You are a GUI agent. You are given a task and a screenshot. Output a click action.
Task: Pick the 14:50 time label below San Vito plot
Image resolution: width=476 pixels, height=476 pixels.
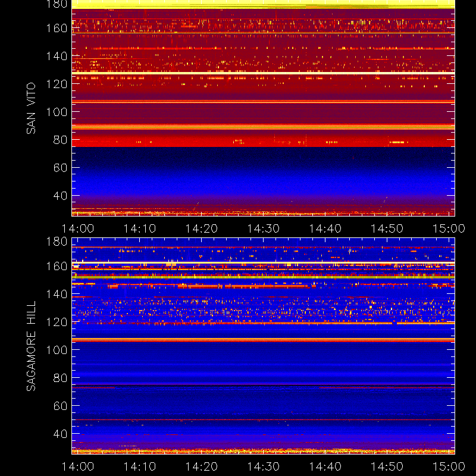point(387,228)
